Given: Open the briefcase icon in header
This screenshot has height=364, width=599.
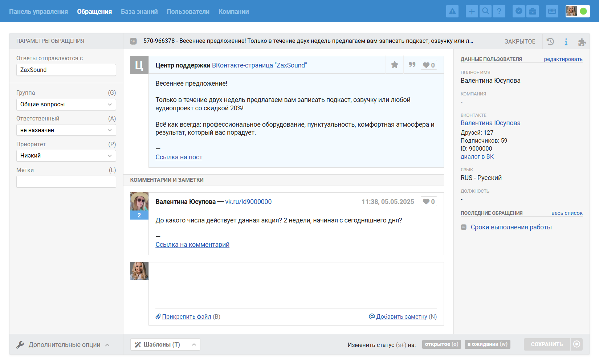Looking at the screenshot, I should click(x=533, y=11).
